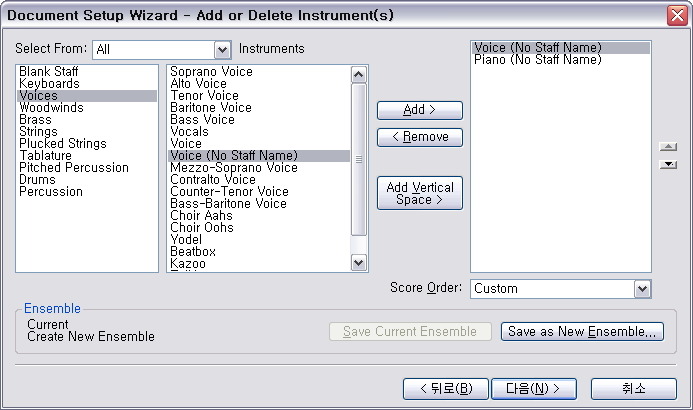This screenshot has height=410, width=693.
Task: Choose Create New Ensemble option
Action: 91,337
